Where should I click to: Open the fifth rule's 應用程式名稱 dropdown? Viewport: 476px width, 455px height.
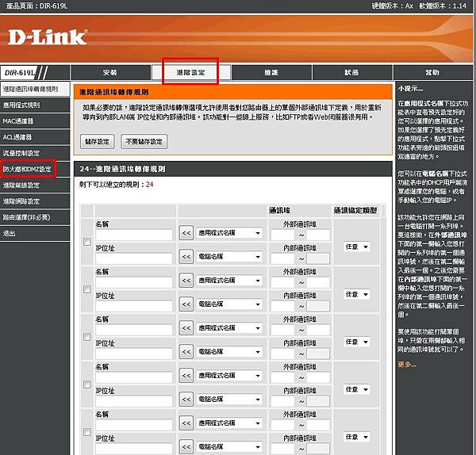point(229,423)
